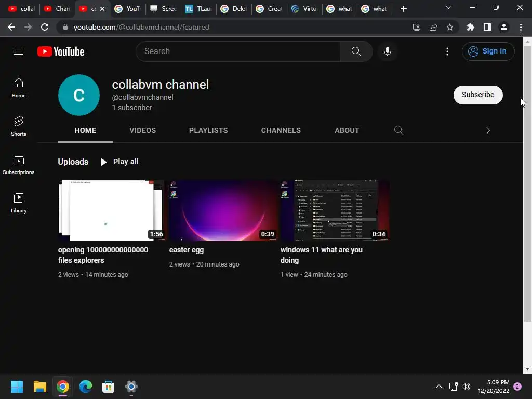Switch to the 'Virtu' tab
532x399 pixels.
pyautogui.click(x=304, y=9)
